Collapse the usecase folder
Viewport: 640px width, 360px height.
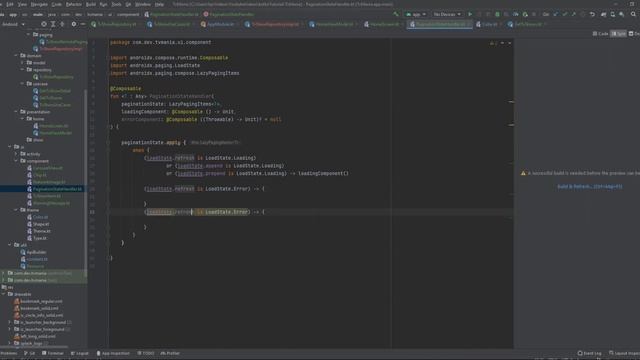[x=22, y=84]
